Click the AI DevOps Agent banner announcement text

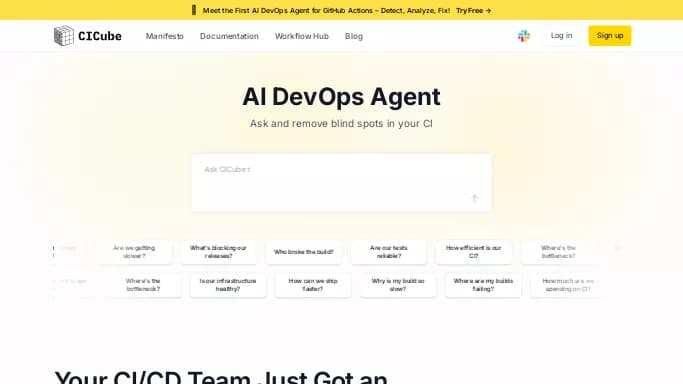(x=326, y=10)
